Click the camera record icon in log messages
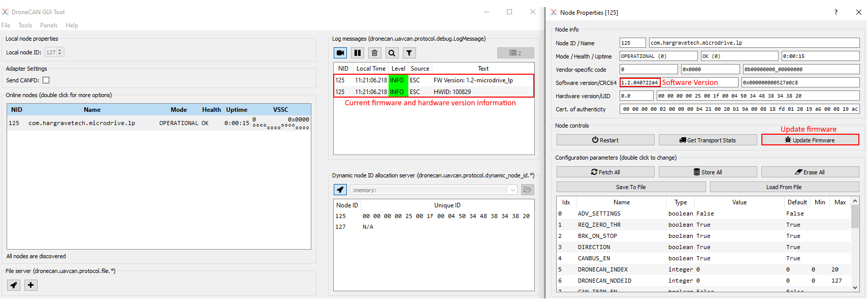 [340, 53]
